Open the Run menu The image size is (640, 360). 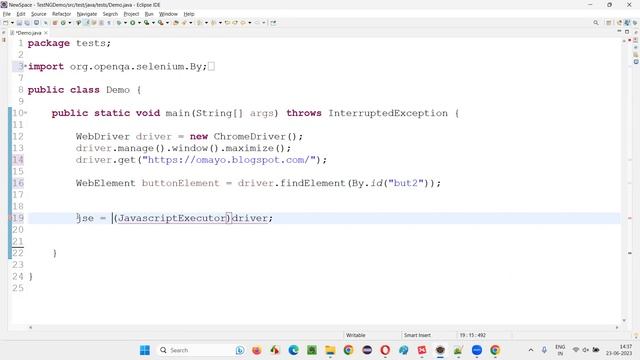click(149, 14)
